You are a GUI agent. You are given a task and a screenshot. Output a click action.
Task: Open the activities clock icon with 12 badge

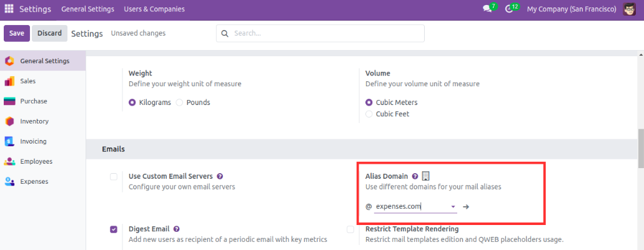[510, 9]
